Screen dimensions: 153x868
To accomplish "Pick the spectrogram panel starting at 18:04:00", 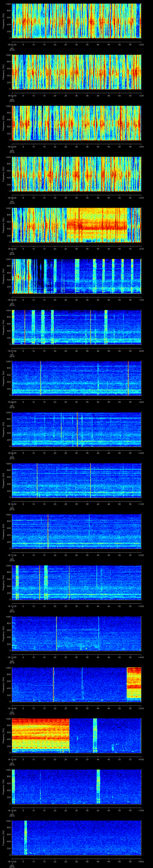I will click(76, 174).
